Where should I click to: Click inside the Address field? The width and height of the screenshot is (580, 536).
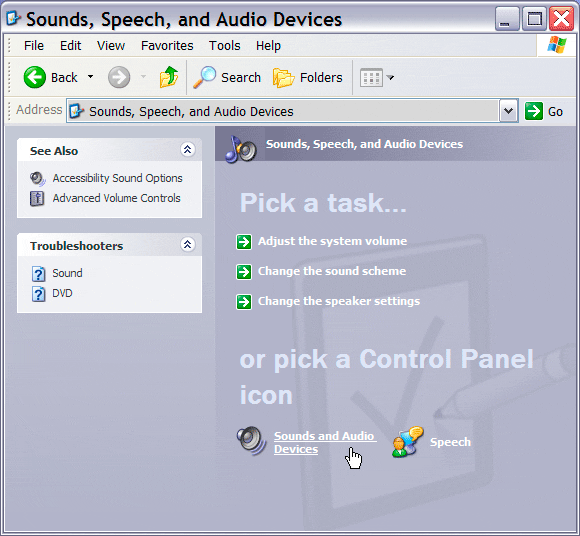tap(283, 111)
